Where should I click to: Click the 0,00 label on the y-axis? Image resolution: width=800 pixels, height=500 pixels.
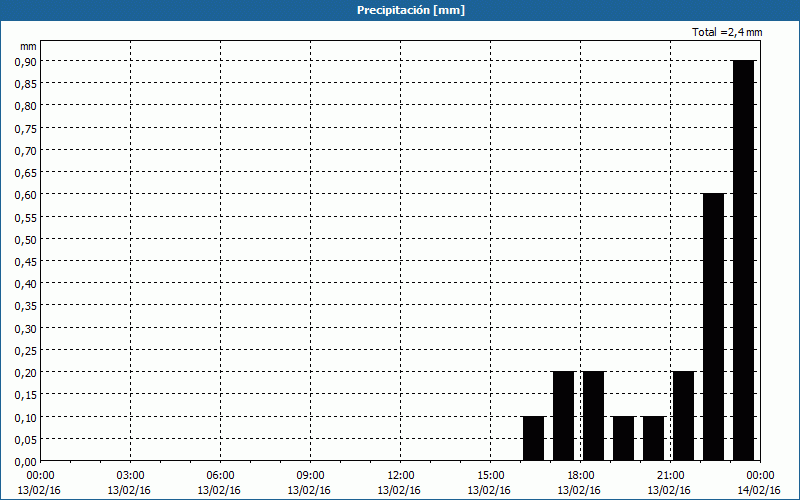(25, 461)
